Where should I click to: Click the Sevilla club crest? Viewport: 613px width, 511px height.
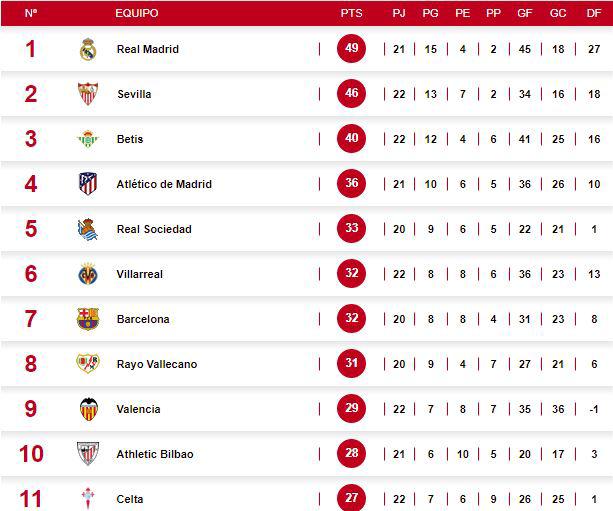(x=88, y=94)
